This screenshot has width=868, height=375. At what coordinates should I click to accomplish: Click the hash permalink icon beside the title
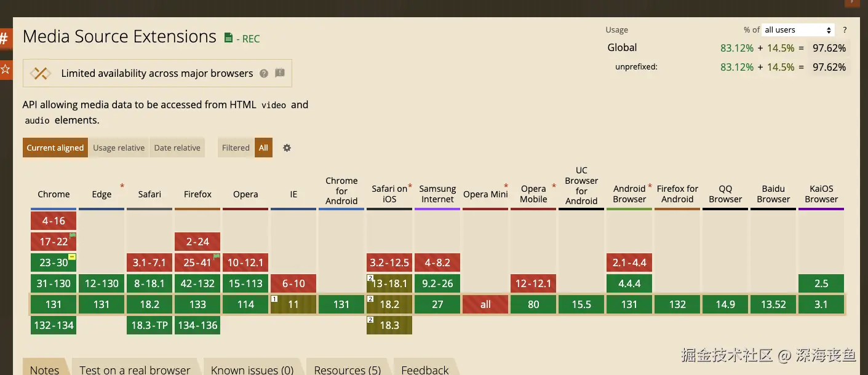pyautogui.click(x=5, y=39)
